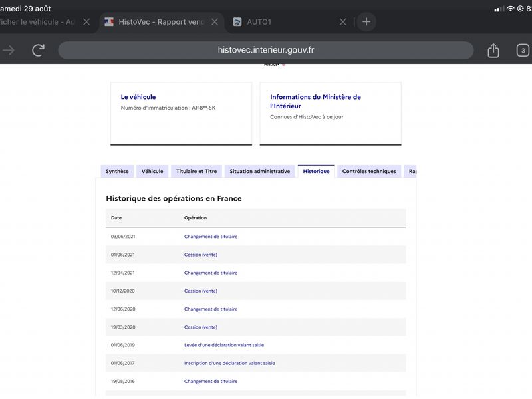Tap the histovec.interieur.gouv.fr address bar

[265, 51]
